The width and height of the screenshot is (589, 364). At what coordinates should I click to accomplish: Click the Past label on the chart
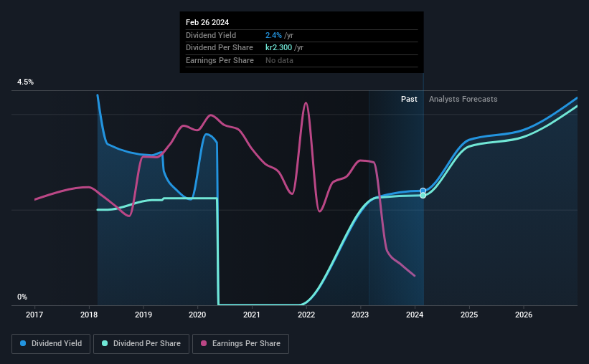(x=409, y=99)
